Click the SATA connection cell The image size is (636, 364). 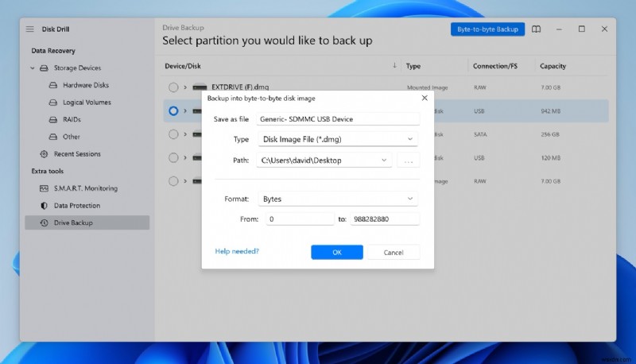(x=480, y=134)
